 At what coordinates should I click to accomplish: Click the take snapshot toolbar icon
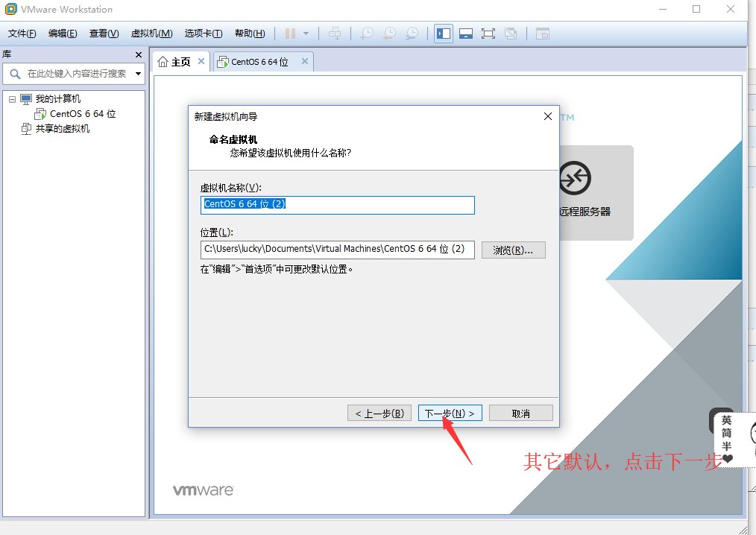(367, 34)
